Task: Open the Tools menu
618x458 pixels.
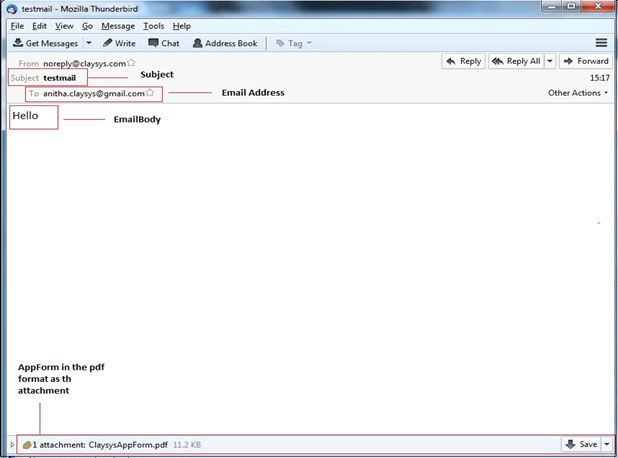Action: point(153,26)
